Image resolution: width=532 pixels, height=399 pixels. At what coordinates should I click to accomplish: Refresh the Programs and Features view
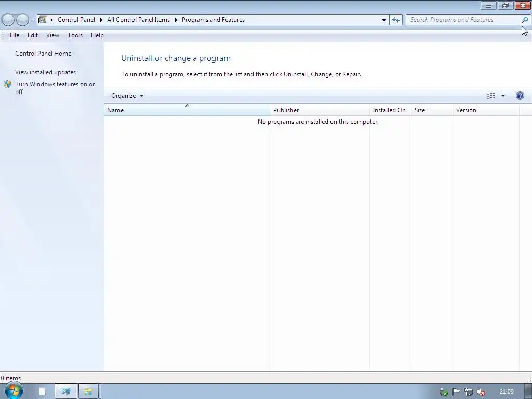396,20
